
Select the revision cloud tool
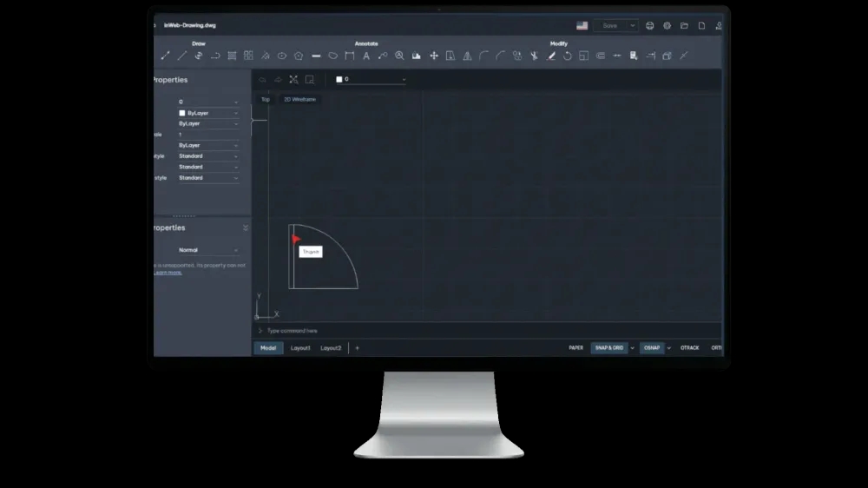tap(332, 56)
